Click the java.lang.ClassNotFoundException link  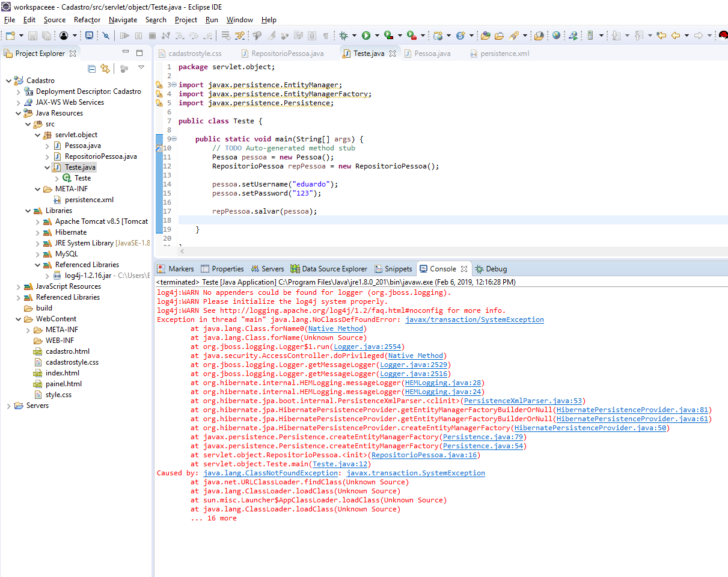(x=271, y=473)
